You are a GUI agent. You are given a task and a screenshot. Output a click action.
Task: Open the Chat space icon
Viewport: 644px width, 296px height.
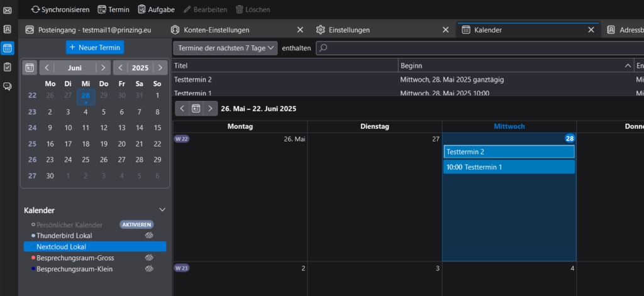(8, 86)
